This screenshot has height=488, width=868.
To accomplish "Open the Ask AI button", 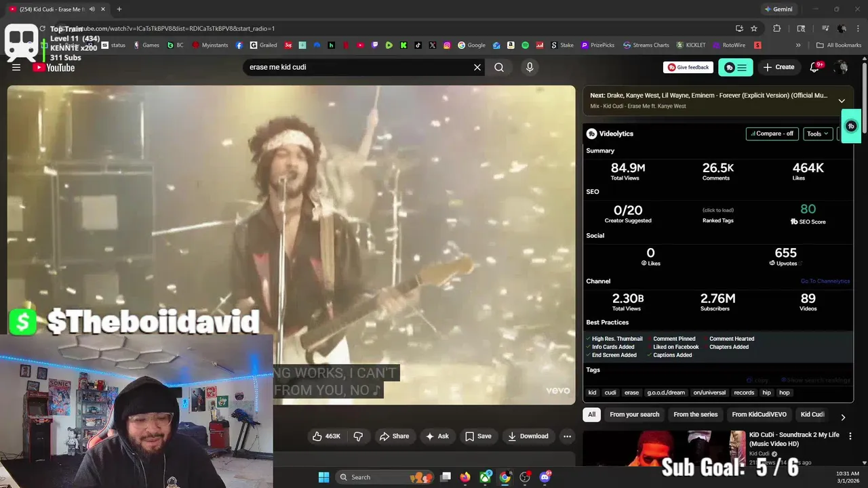I will pos(437,436).
